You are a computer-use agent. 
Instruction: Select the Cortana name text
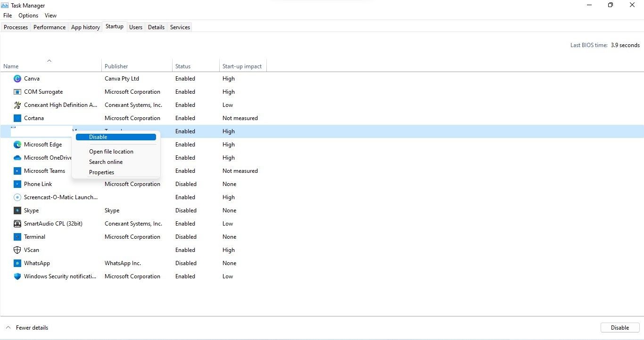(x=34, y=118)
